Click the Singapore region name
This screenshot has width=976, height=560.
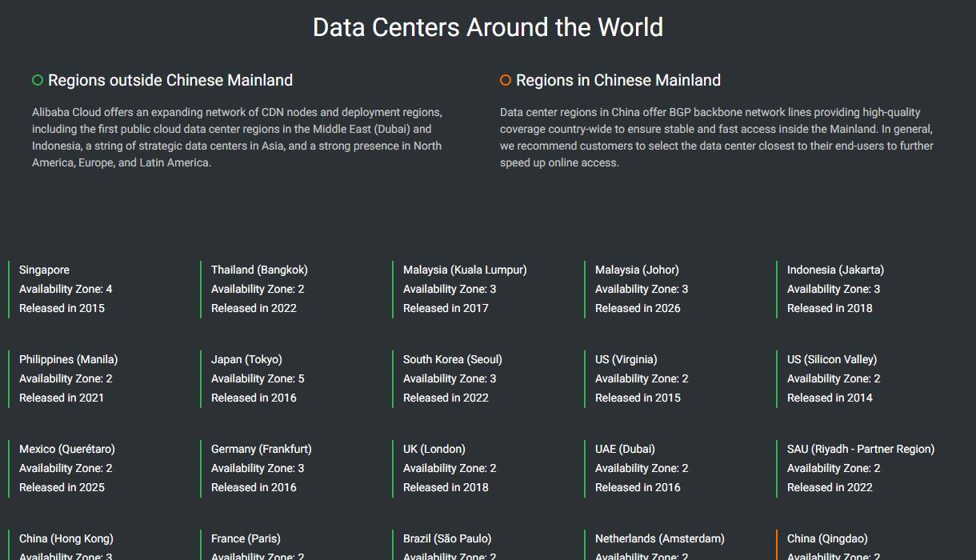[44, 270]
